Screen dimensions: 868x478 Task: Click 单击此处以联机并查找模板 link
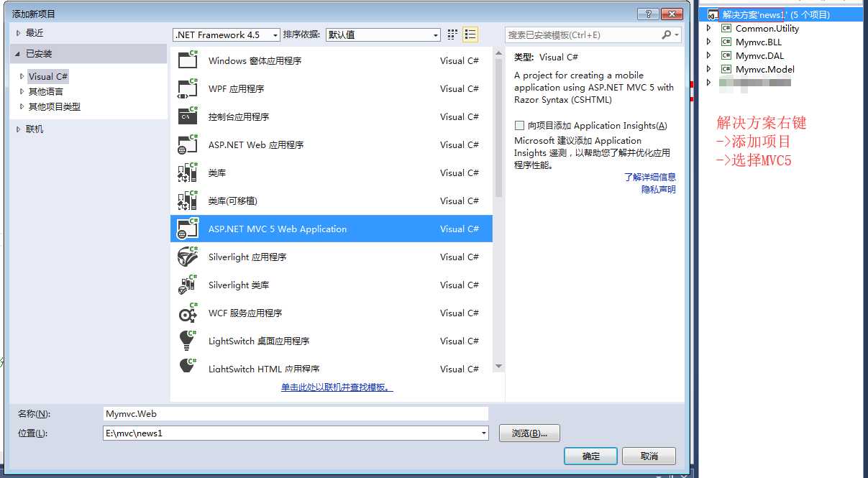pos(337,387)
